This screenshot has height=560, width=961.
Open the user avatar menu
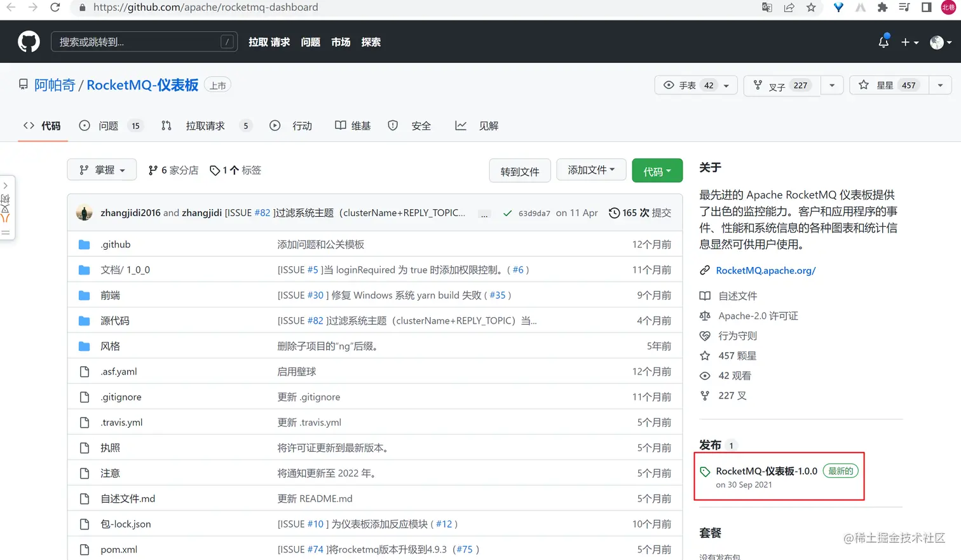[941, 42]
